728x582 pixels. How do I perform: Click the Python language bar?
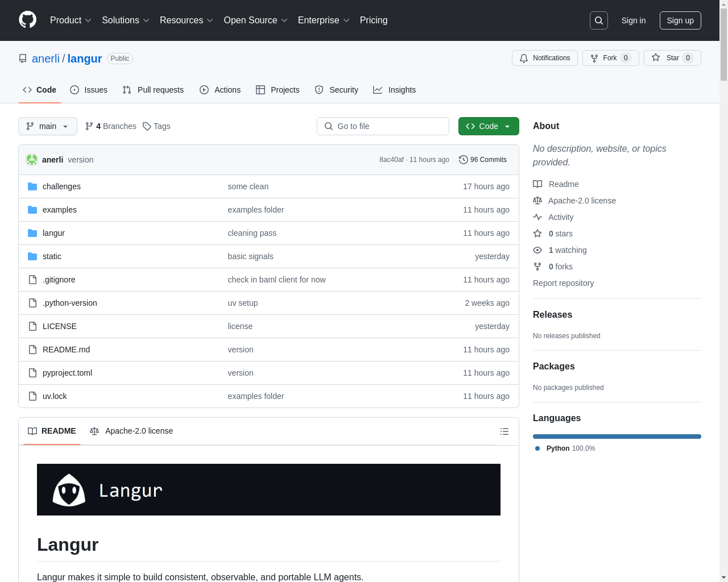pos(617,436)
